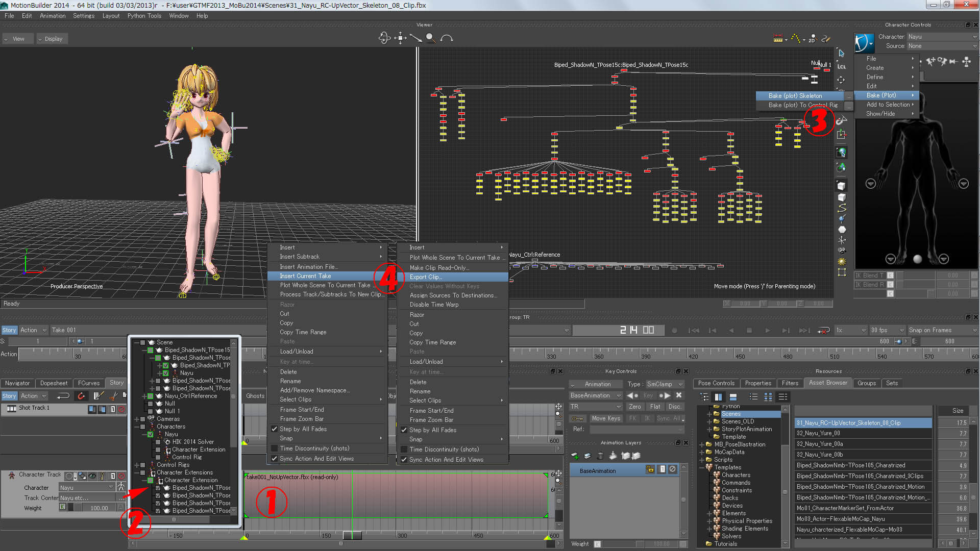Click the delete animation layer trash icon
980x551 pixels.
click(600, 456)
